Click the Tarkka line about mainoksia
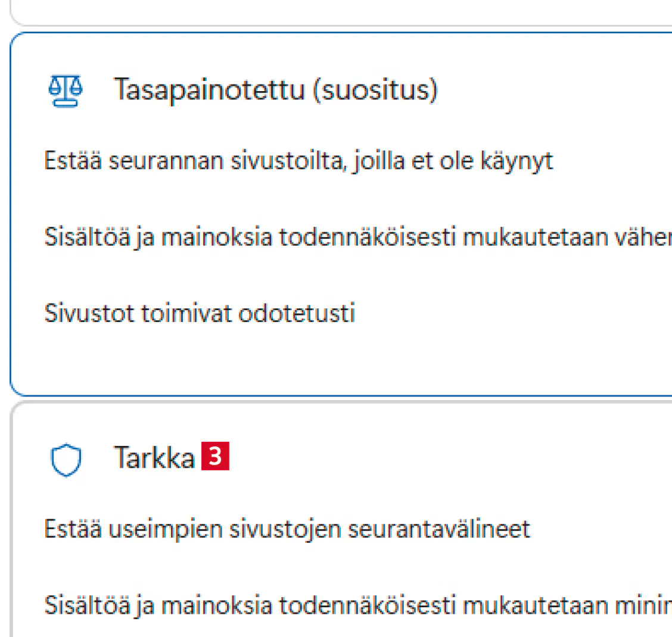 (357, 605)
